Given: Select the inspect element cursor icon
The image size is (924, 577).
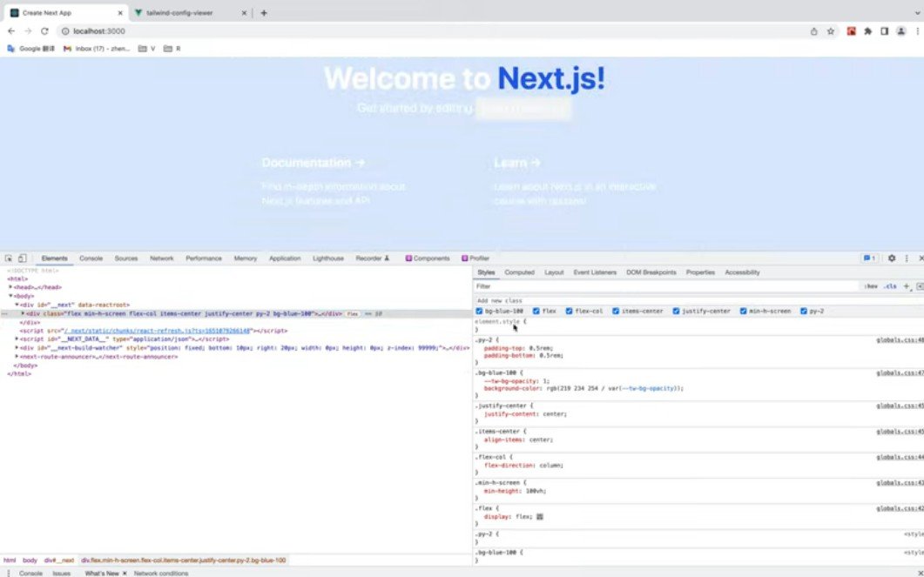Looking at the screenshot, I should pos(10,258).
